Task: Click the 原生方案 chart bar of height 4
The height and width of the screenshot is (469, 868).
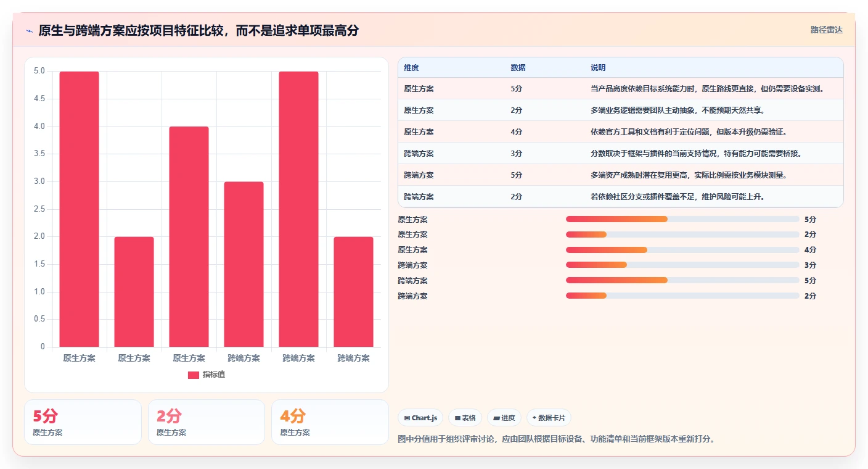Action: [189, 237]
